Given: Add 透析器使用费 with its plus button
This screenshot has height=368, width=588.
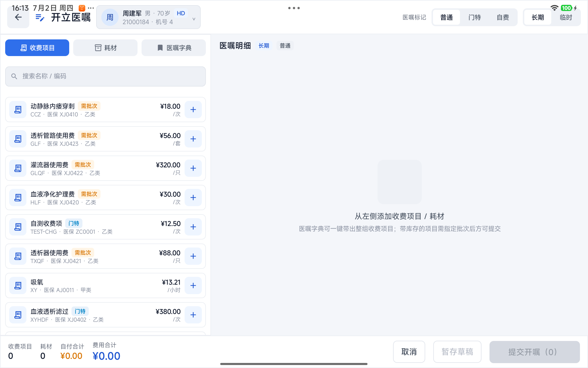Looking at the screenshot, I should coord(193,256).
